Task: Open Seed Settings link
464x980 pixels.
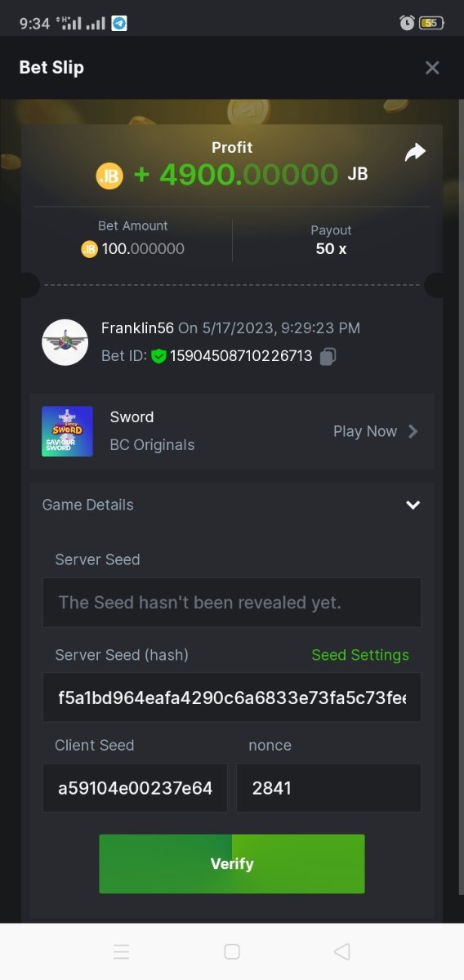Action: [x=360, y=655]
